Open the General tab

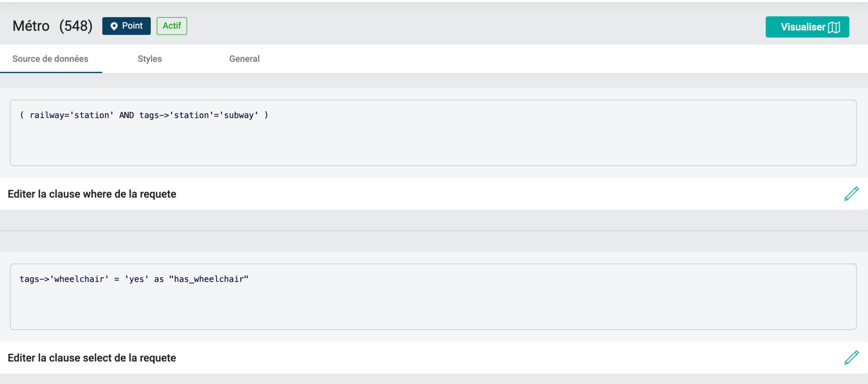coord(244,59)
